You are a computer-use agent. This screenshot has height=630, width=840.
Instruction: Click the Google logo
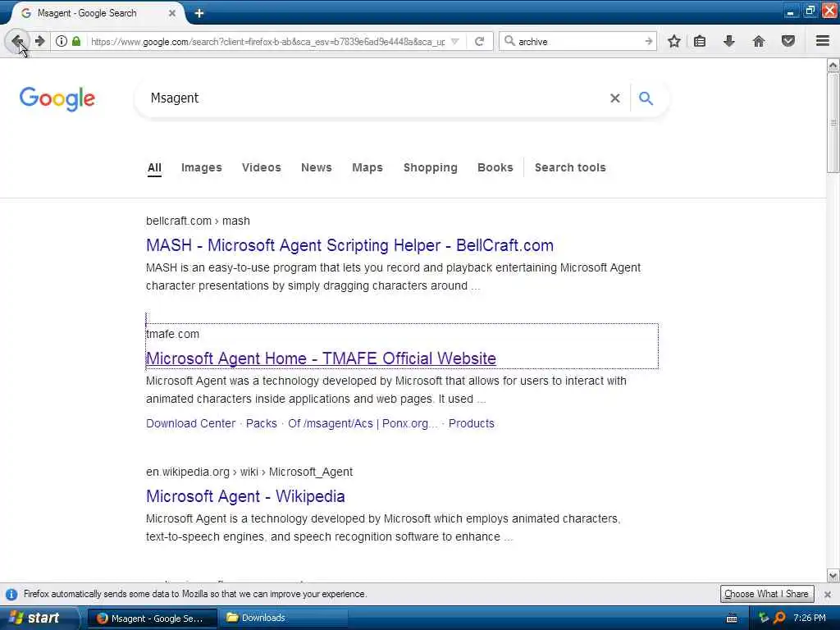pyautogui.click(x=57, y=98)
